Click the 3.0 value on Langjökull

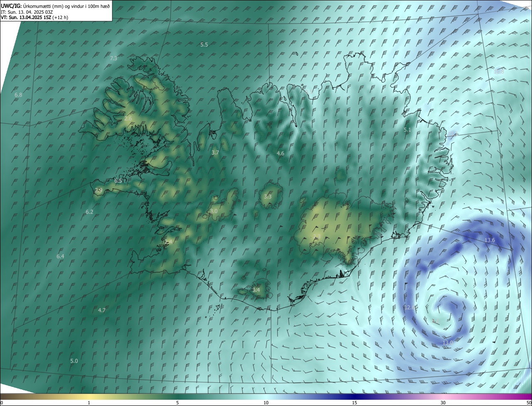tap(214, 211)
